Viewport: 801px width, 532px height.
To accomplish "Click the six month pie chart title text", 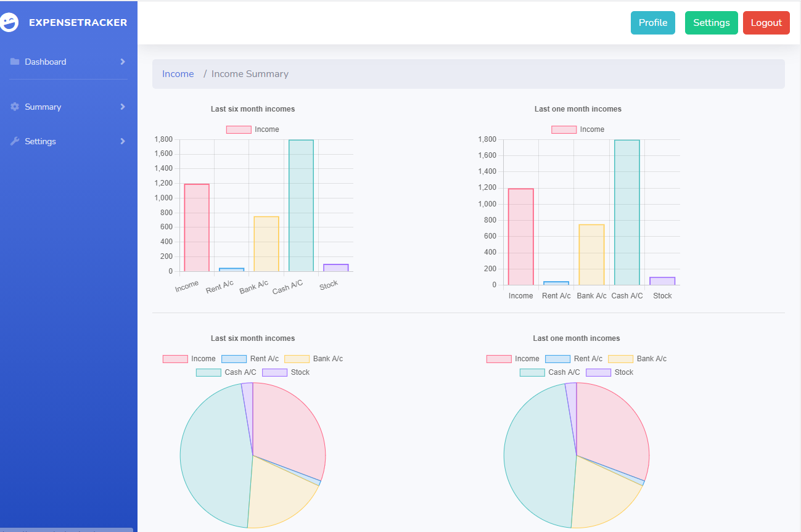I will 253,338.
